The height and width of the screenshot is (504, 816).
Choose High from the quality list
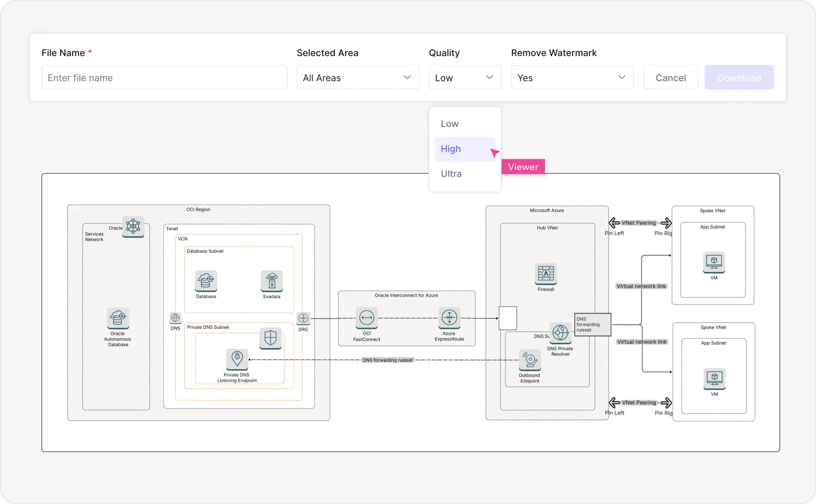tap(465, 149)
